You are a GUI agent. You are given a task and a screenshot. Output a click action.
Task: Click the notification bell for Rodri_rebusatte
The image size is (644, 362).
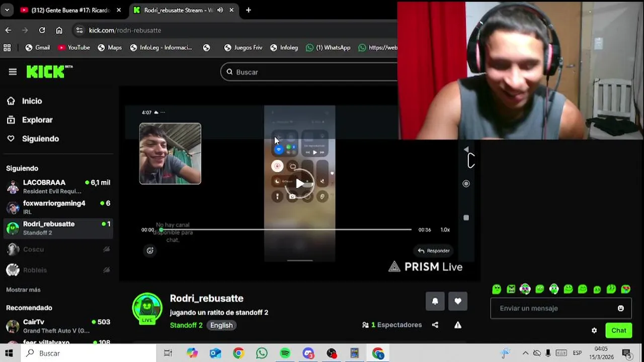[435, 301]
